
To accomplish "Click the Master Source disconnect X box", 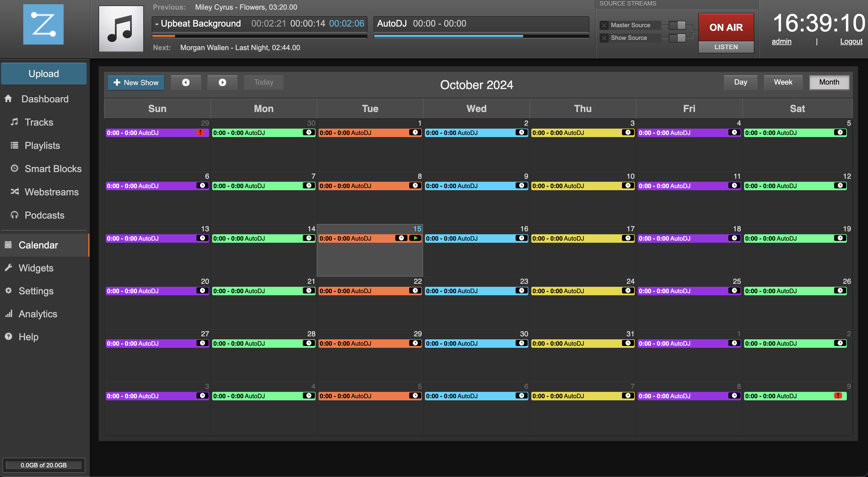I will click(x=604, y=25).
